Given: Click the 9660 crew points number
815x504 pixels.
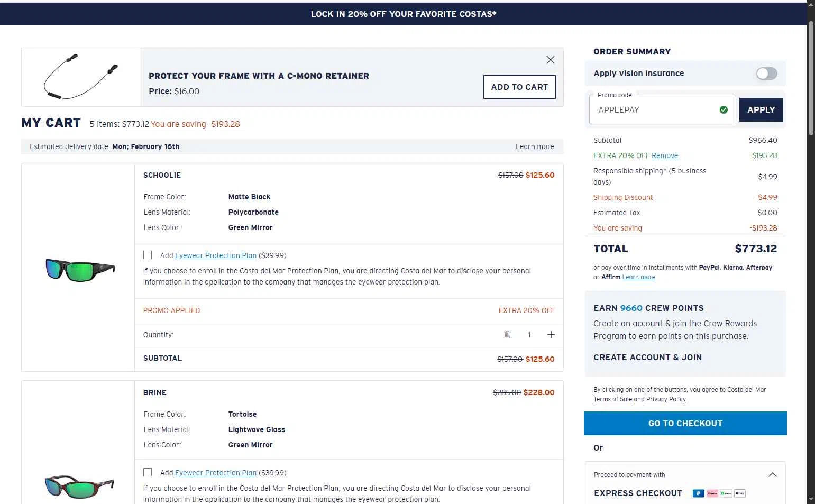Looking at the screenshot, I should coord(631,308).
